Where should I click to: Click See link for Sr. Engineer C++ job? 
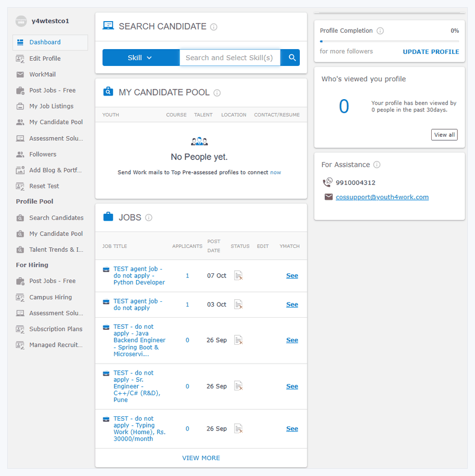tap(292, 386)
